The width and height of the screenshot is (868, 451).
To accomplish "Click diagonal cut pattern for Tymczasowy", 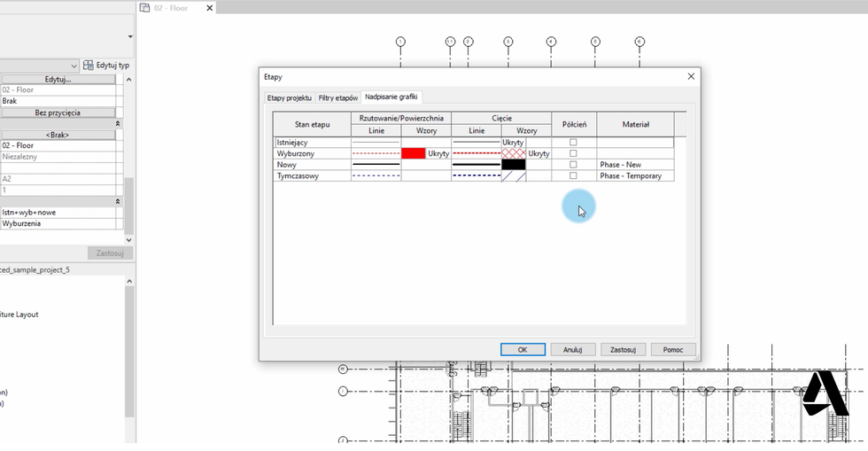I will [513, 175].
